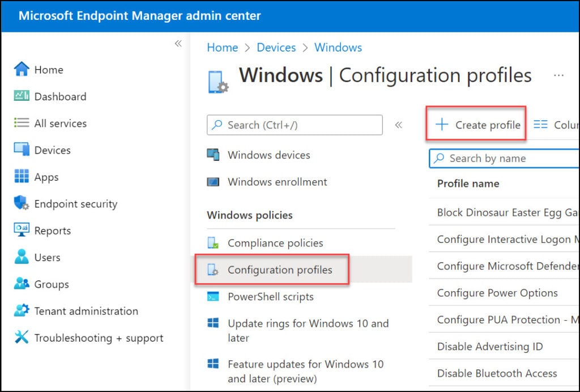Select Update rings for Windows 10 and later

pos(308,330)
